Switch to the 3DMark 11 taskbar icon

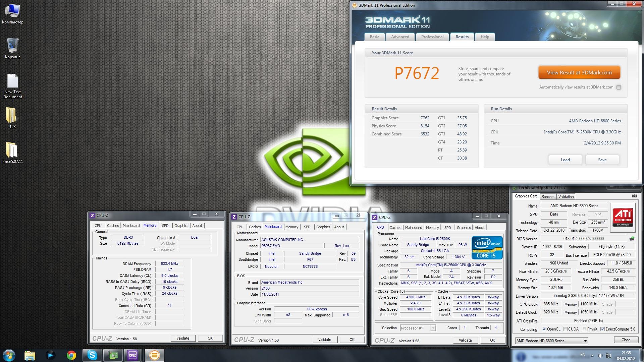click(154, 355)
